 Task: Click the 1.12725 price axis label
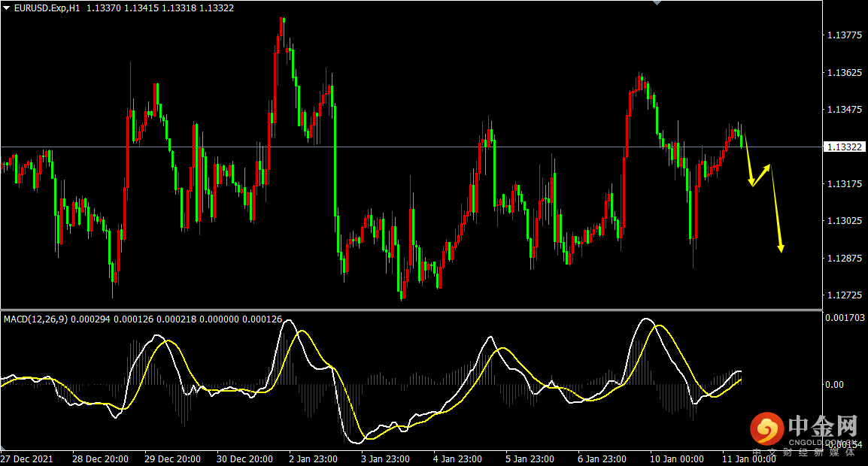tap(844, 295)
